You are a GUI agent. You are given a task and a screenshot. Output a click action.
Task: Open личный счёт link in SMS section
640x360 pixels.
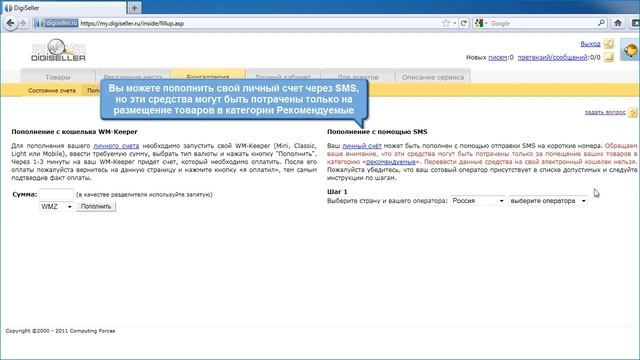[362, 146]
